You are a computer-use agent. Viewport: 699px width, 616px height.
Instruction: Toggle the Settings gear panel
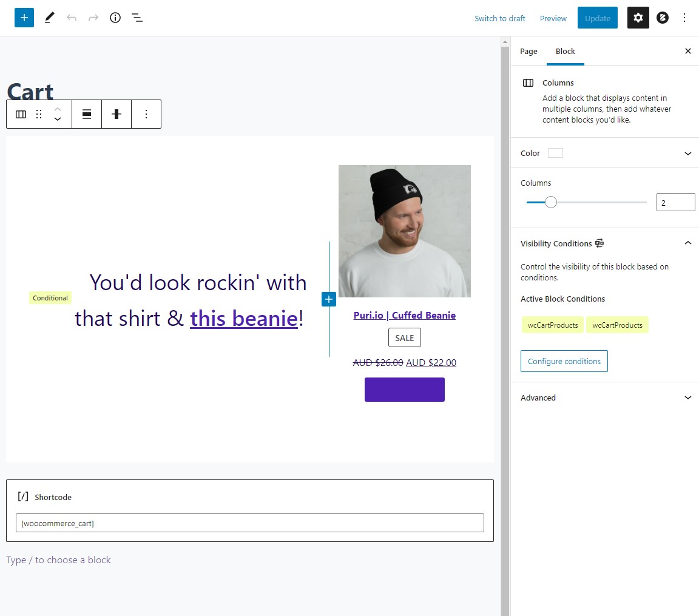[x=638, y=18]
